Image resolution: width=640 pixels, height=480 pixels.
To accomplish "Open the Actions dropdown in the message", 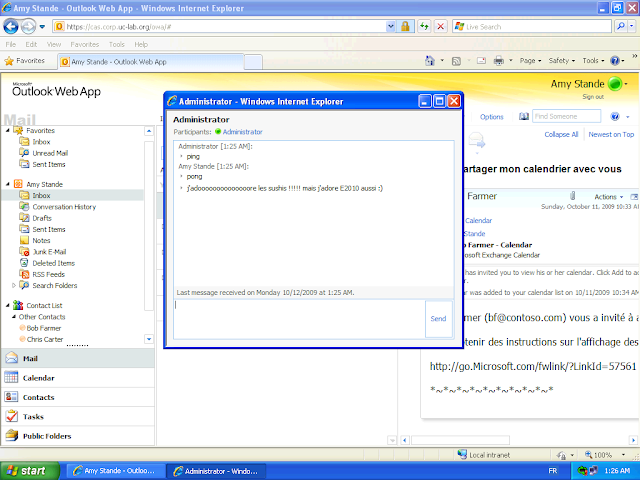I will point(609,197).
